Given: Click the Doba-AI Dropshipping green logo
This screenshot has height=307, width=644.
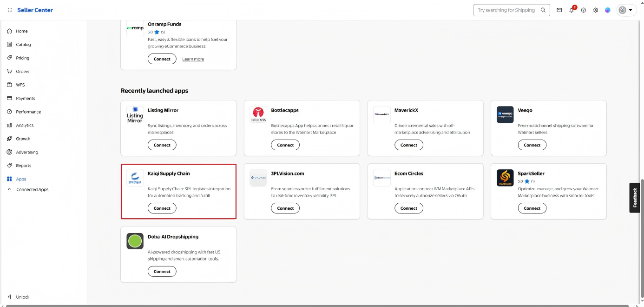Looking at the screenshot, I should (x=135, y=241).
